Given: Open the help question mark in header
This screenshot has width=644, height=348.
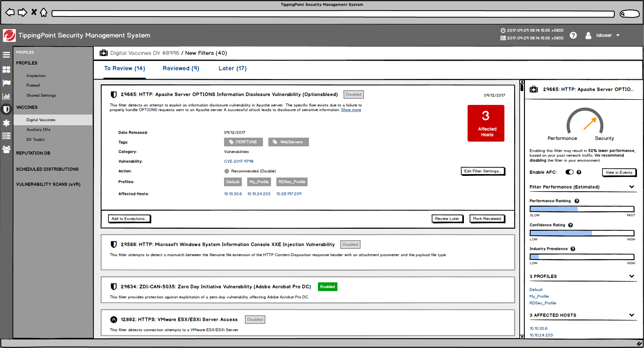Looking at the screenshot, I should tap(573, 35).
